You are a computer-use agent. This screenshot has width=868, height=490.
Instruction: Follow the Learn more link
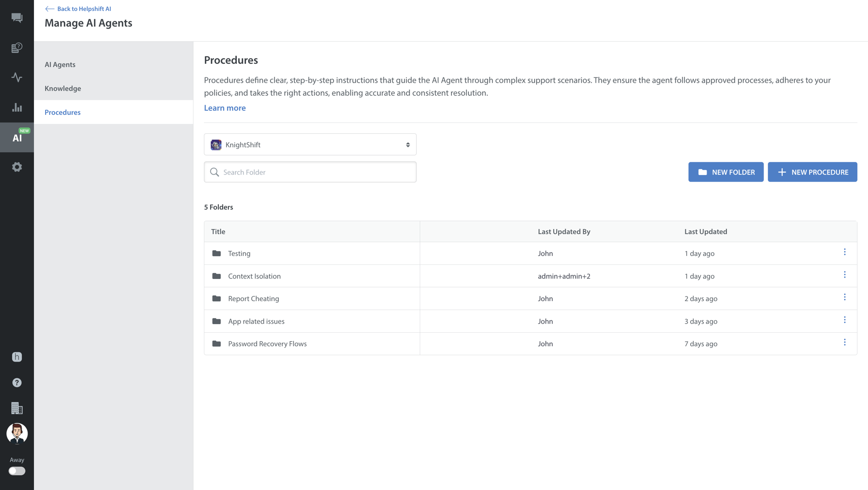225,108
